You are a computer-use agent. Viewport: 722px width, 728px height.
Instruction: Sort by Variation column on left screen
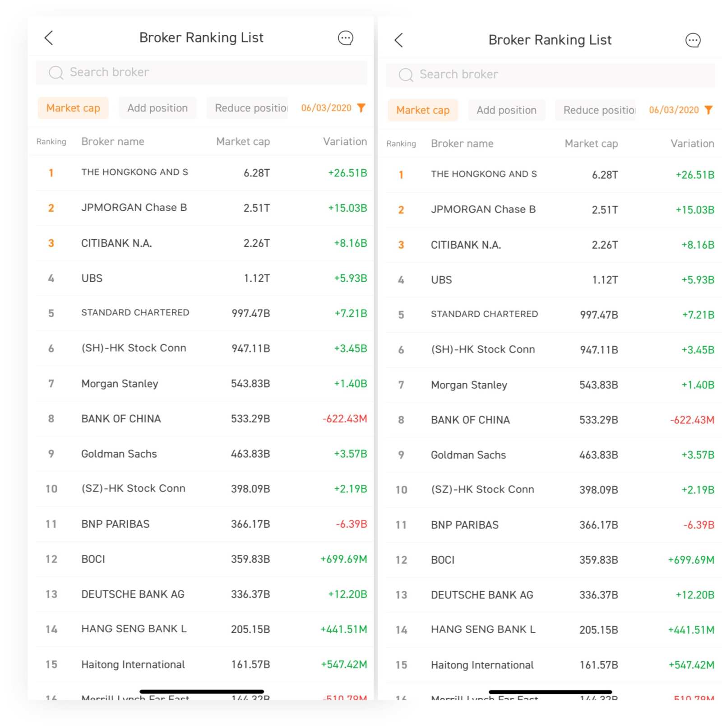click(345, 142)
